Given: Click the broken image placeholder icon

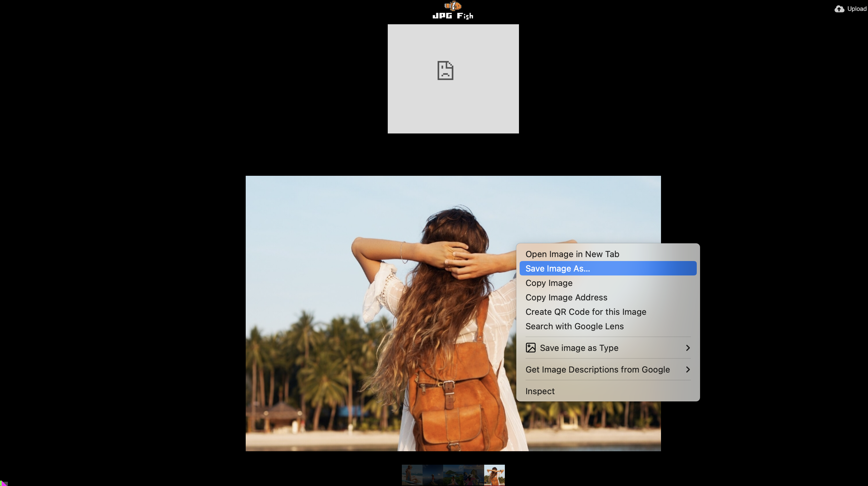Looking at the screenshot, I should [x=445, y=71].
